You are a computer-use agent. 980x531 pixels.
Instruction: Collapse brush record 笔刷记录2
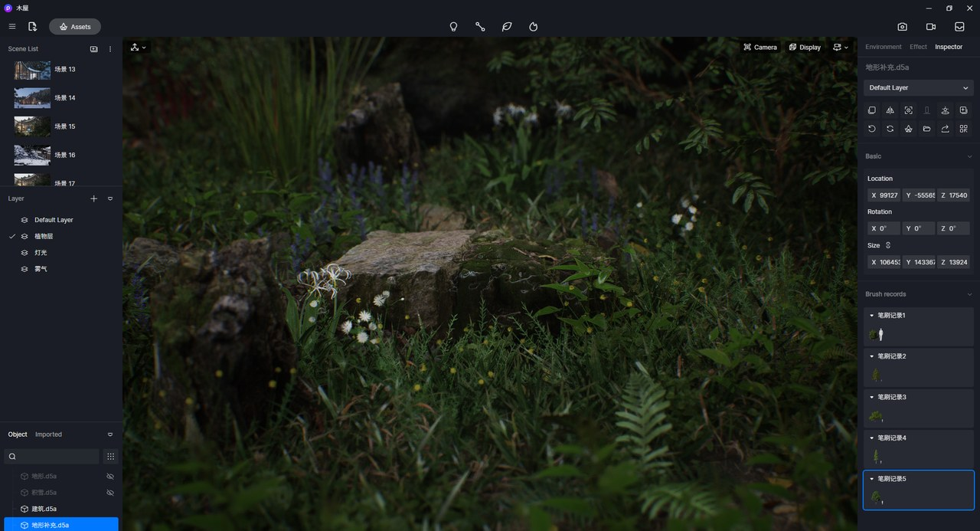click(x=871, y=356)
